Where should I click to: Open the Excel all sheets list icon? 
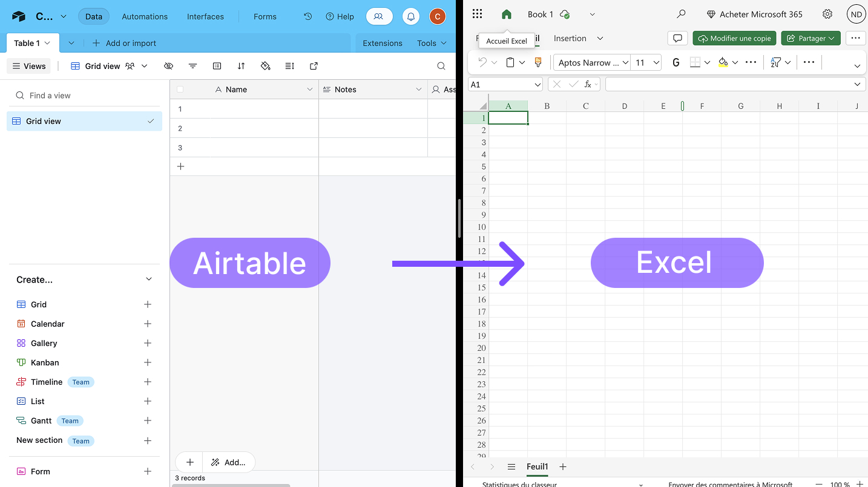[511, 466]
